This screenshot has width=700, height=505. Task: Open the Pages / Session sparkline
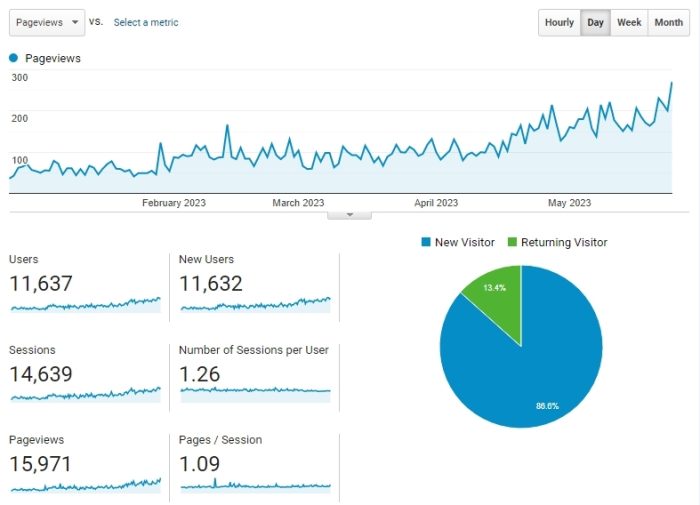[x=255, y=485]
